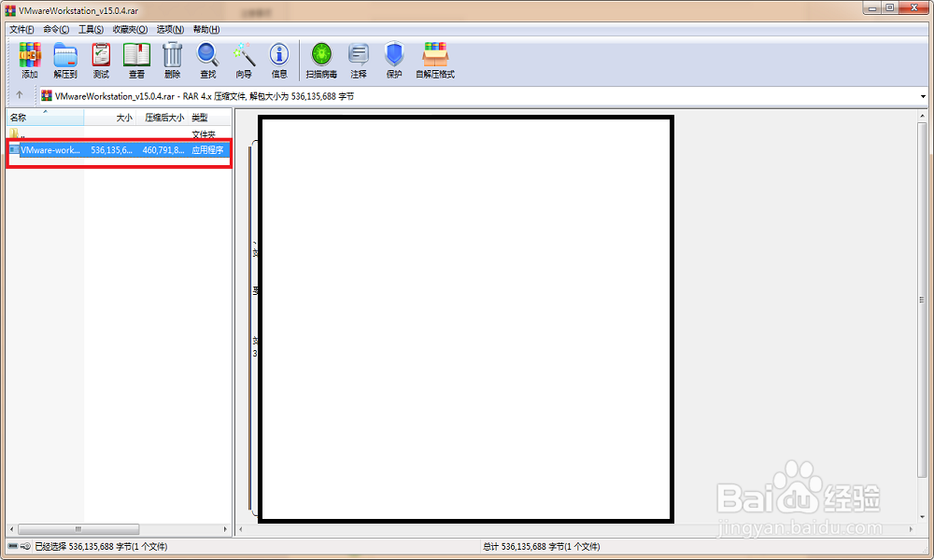Click the SFX (自解压格式) icon
This screenshot has width=934, height=560.
tap(435, 60)
